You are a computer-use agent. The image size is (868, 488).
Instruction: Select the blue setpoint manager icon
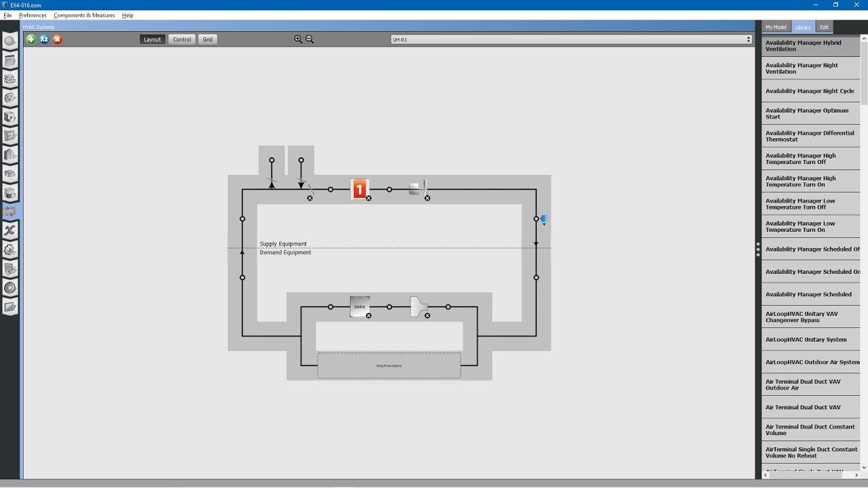543,219
